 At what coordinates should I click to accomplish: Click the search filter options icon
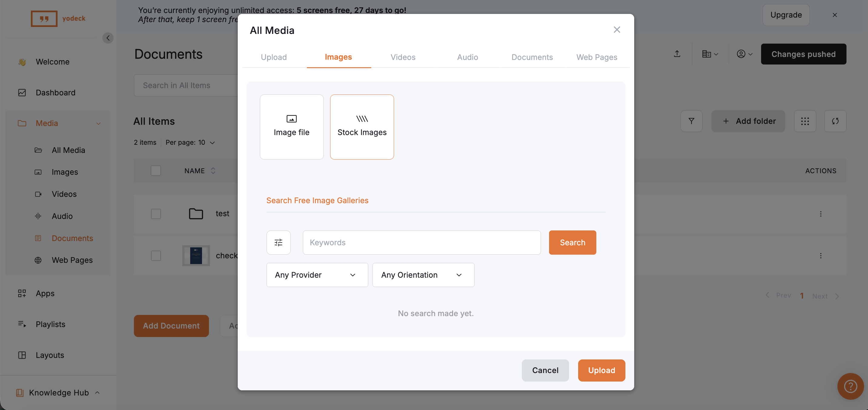click(x=278, y=243)
